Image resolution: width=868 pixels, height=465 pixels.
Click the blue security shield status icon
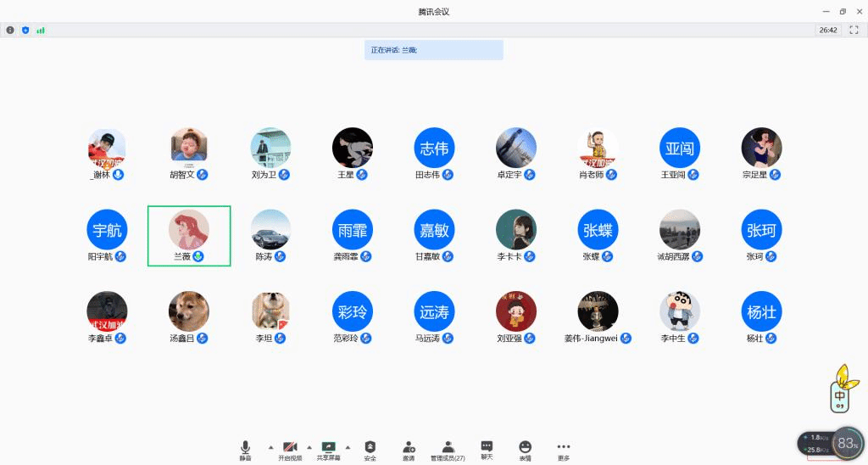pos(25,30)
